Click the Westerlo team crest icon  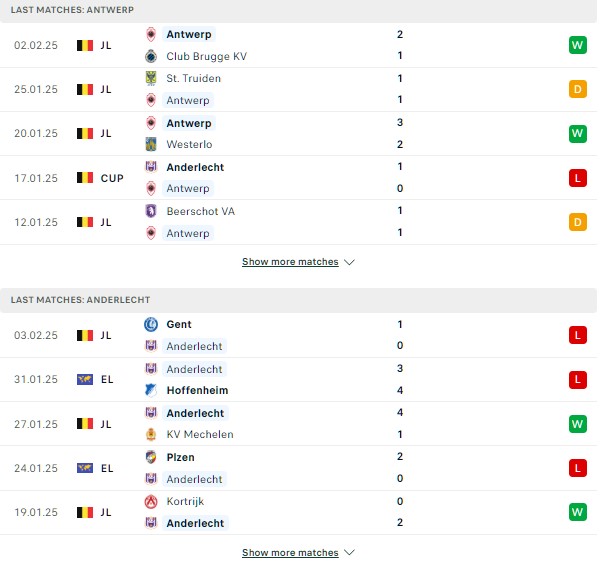[x=151, y=144]
